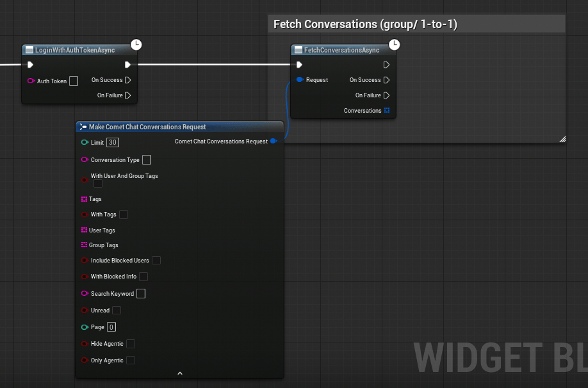Click On Failure pin of FetchConversationsAsync
588x388 pixels.
tap(387, 95)
